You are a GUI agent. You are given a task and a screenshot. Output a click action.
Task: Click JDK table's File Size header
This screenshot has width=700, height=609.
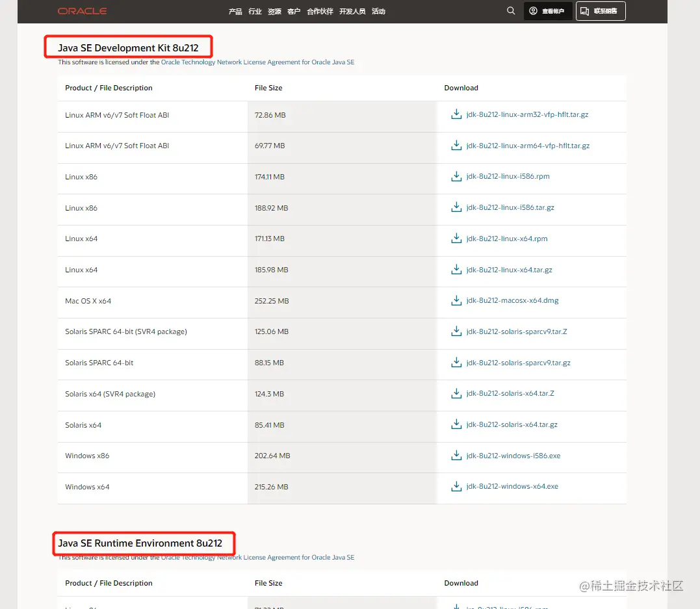(268, 88)
